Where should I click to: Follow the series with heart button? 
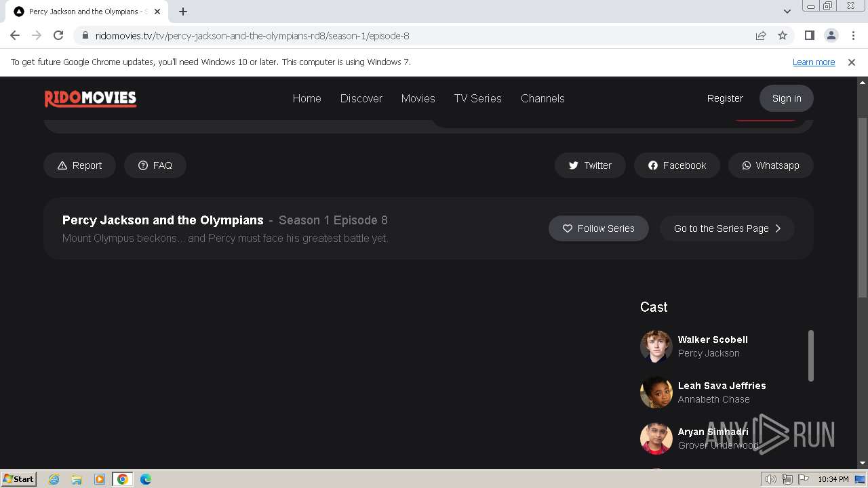click(599, 228)
